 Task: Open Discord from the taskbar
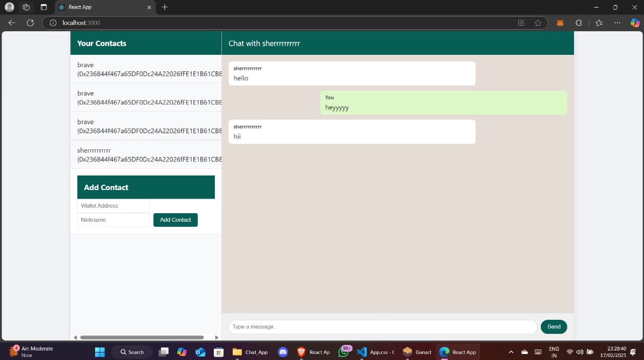point(283,352)
